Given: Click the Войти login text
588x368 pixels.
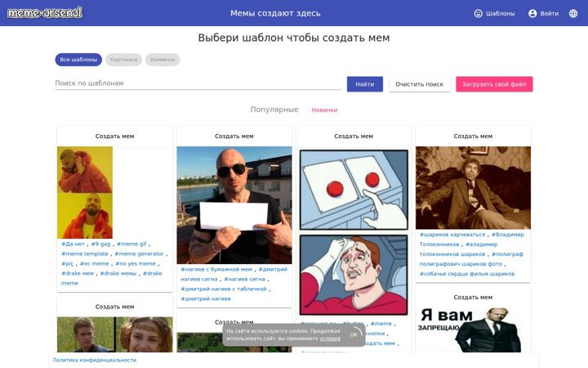Looking at the screenshot, I should (550, 13).
